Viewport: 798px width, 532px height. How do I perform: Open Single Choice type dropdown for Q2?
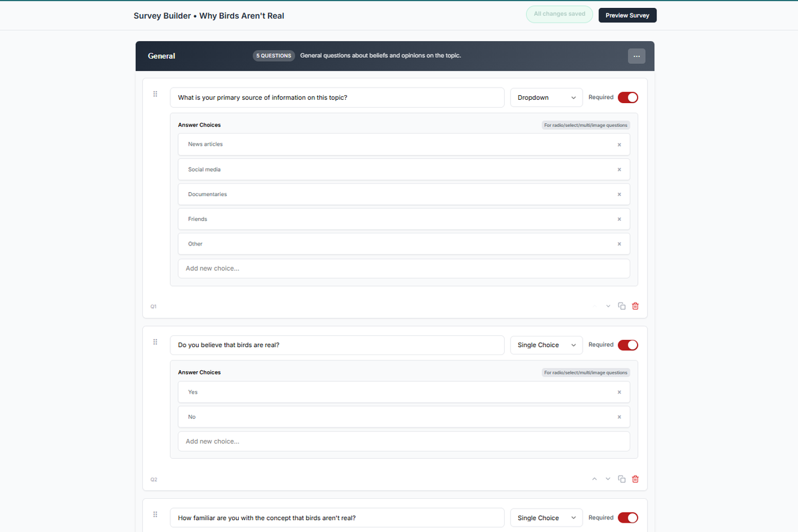(546, 344)
